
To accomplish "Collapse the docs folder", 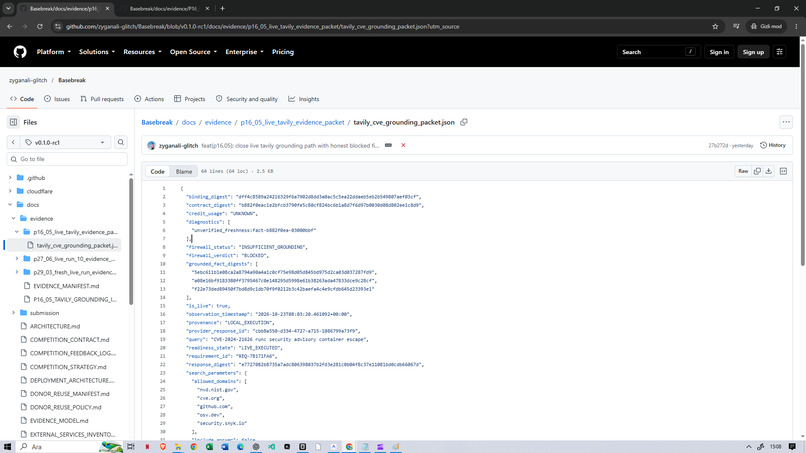I will tap(10, 205).
